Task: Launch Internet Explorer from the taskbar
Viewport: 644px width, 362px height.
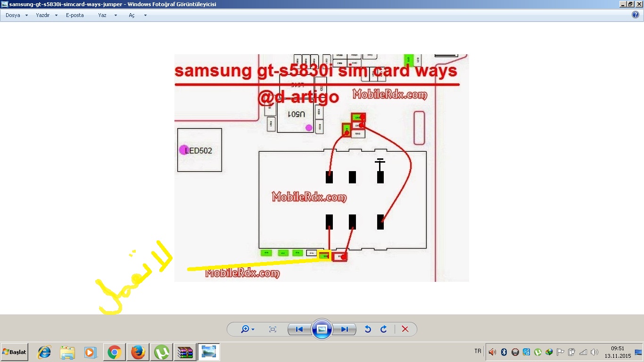Action: pyautogui.click(x=44, y=352)
